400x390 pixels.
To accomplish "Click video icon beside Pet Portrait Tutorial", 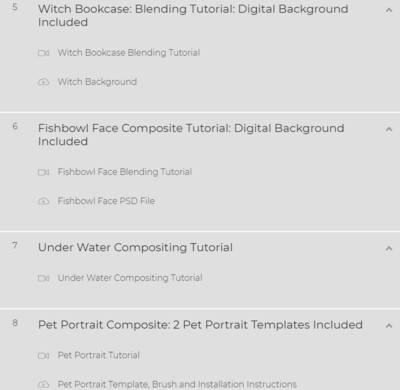I will click(x=43, y=356).
